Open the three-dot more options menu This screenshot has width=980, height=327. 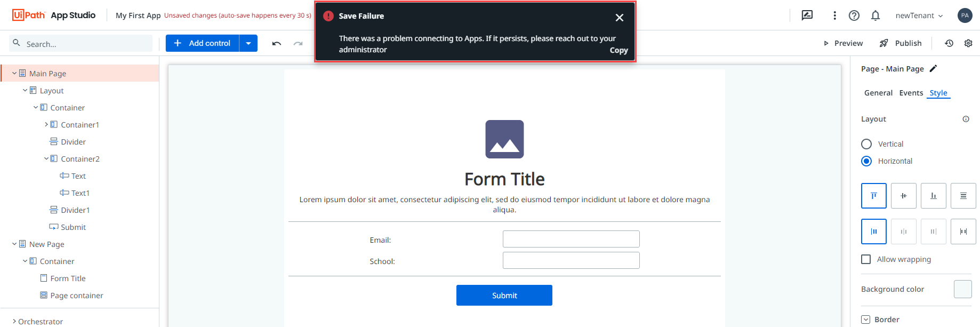pyautogui.click(x=834, y=15)
